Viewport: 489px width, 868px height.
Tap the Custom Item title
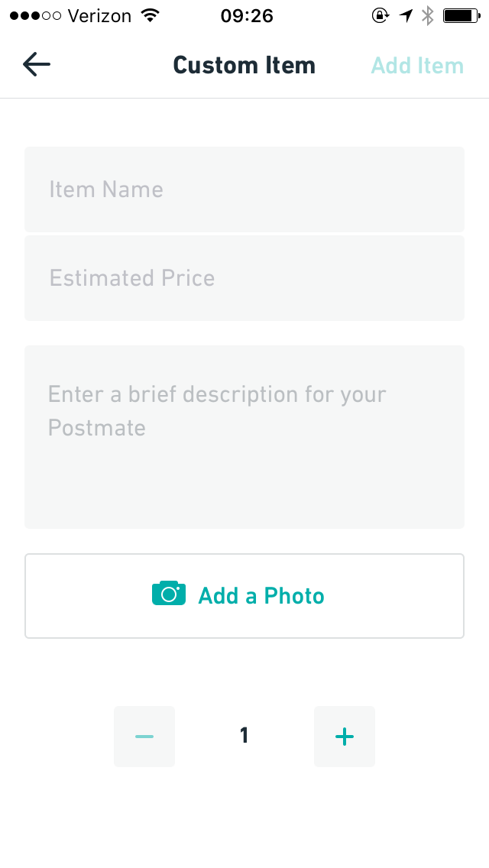244,65
